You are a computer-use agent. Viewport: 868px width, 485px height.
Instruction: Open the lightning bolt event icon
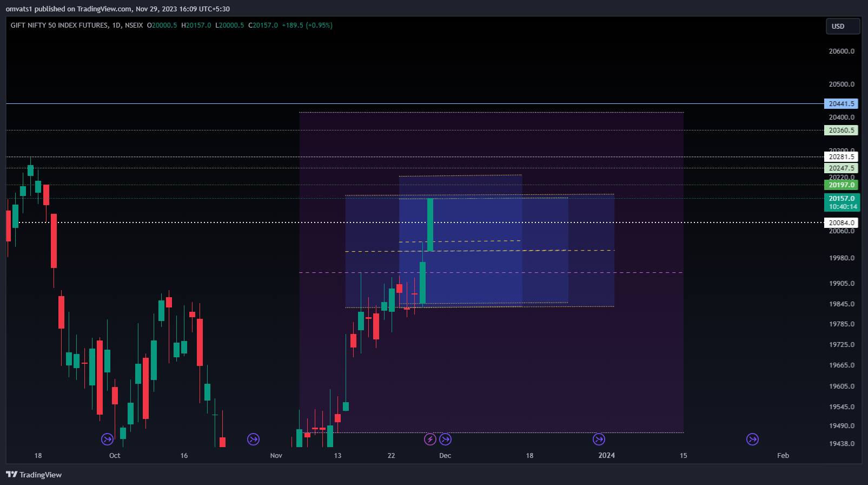[430, 439]
